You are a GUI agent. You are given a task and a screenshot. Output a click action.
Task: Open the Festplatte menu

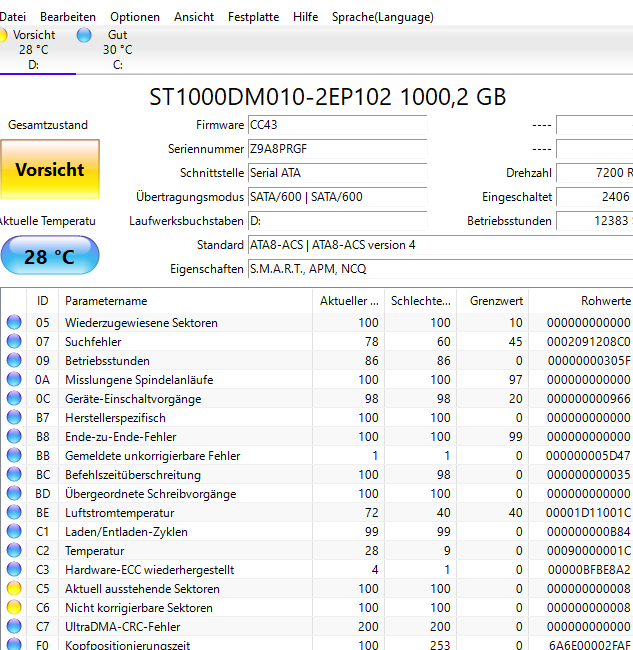pyautogui.click(x=253, y=17)
